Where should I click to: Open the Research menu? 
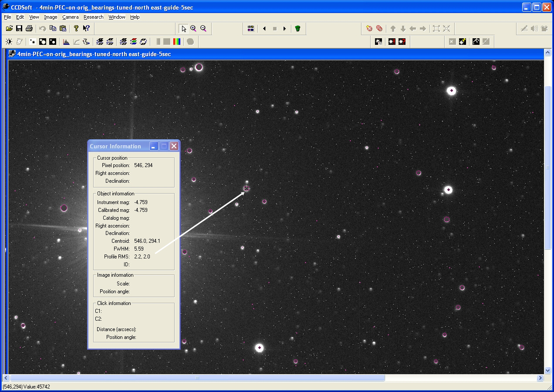coord(94,17)
